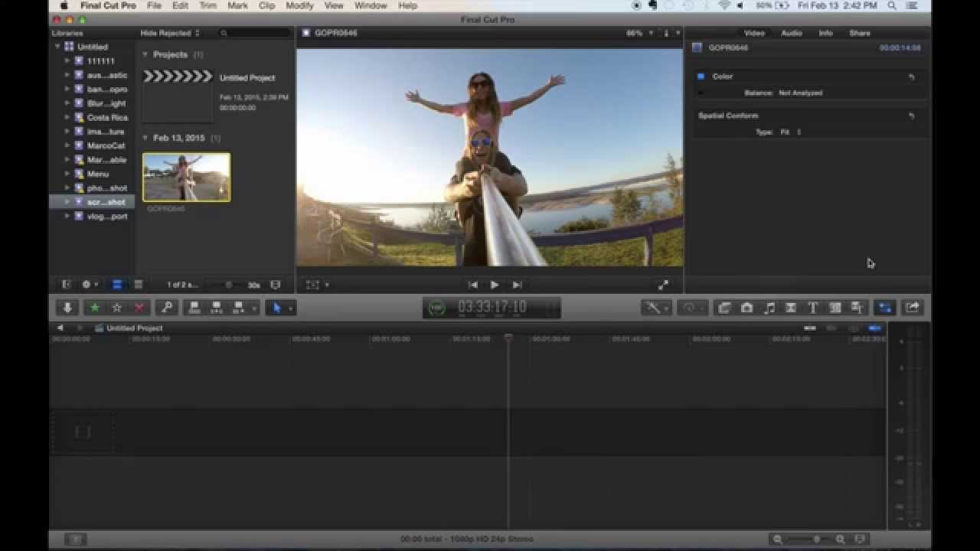Insert clip into the storyline button
This screenshot has width=980, height=551.
click(x=216, y=308)
